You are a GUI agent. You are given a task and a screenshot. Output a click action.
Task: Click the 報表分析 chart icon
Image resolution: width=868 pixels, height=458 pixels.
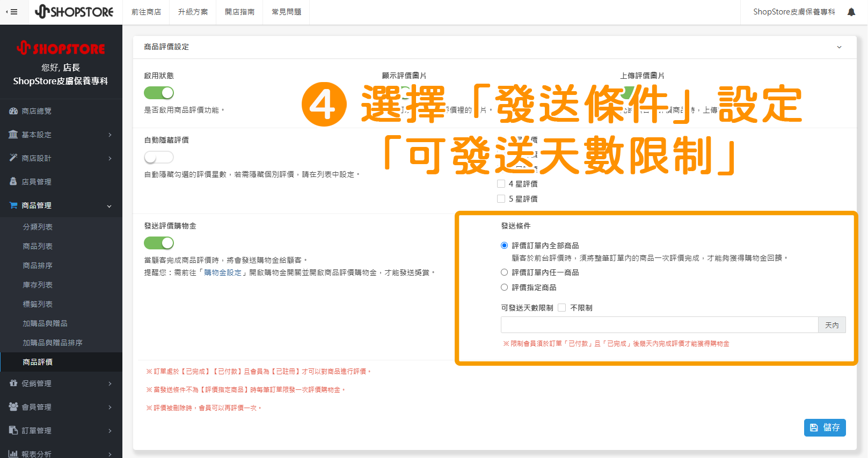13,454
